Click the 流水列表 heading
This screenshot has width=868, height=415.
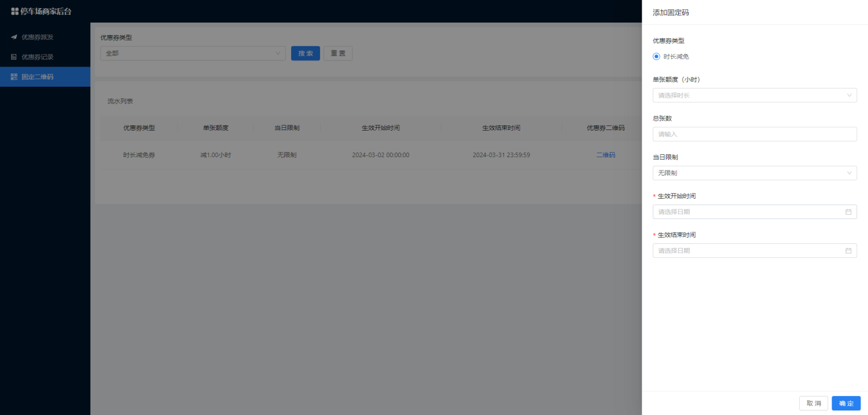coord(120,101)
